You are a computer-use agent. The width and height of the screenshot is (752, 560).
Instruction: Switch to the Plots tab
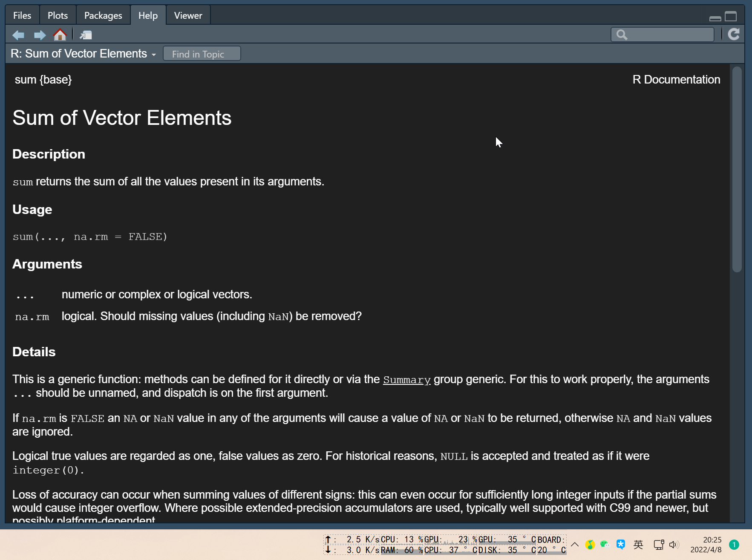[x=58, y=15]
